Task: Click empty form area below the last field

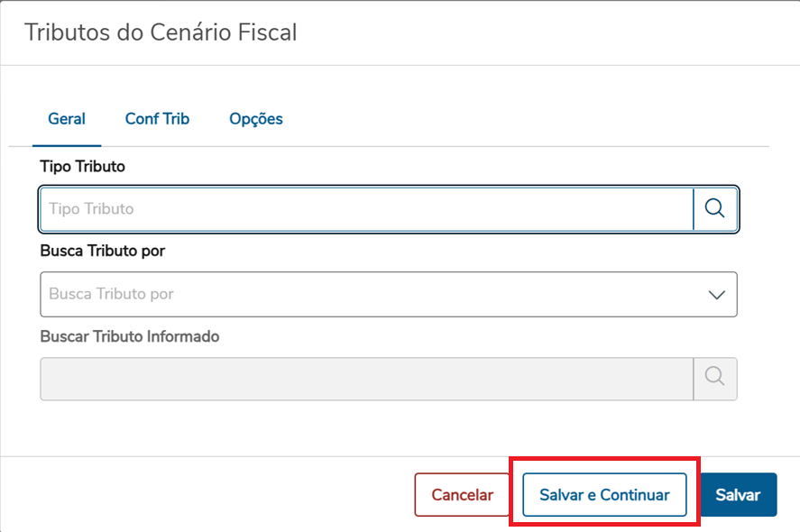Action: pyautogui.click(x=388, y=428)
